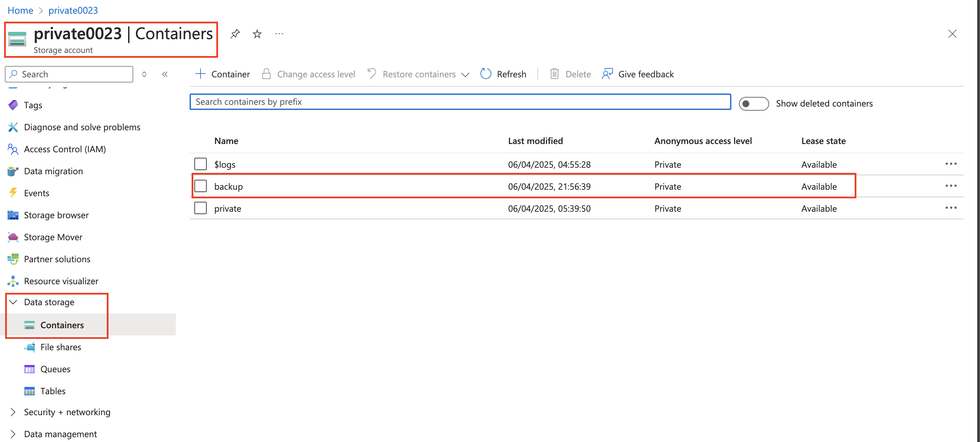
Task: Click Give feedback
Action: click(x=638, y=74)
